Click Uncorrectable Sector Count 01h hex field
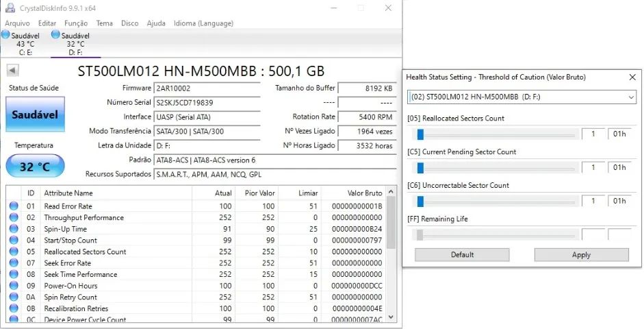Screen dimensions: 644x329 coord(619,201)
